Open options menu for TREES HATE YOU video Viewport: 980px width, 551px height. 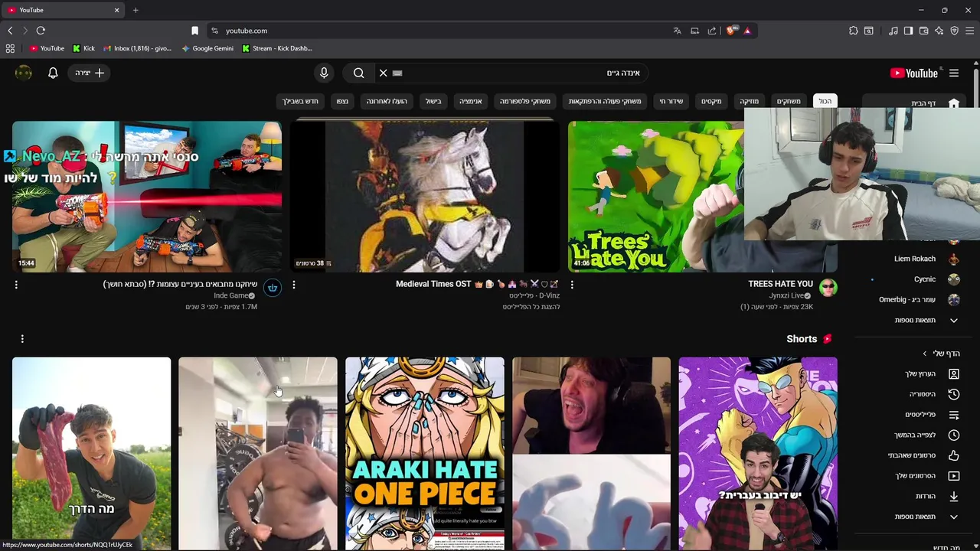point(572,285)
